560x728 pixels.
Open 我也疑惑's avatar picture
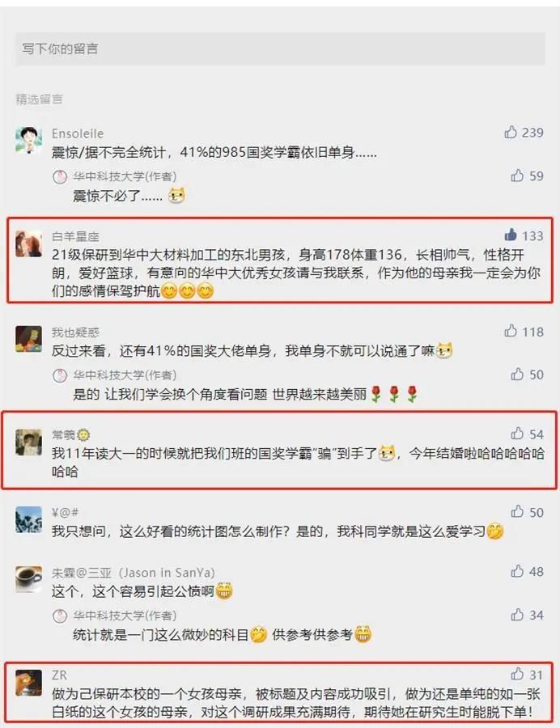[29, 339]
